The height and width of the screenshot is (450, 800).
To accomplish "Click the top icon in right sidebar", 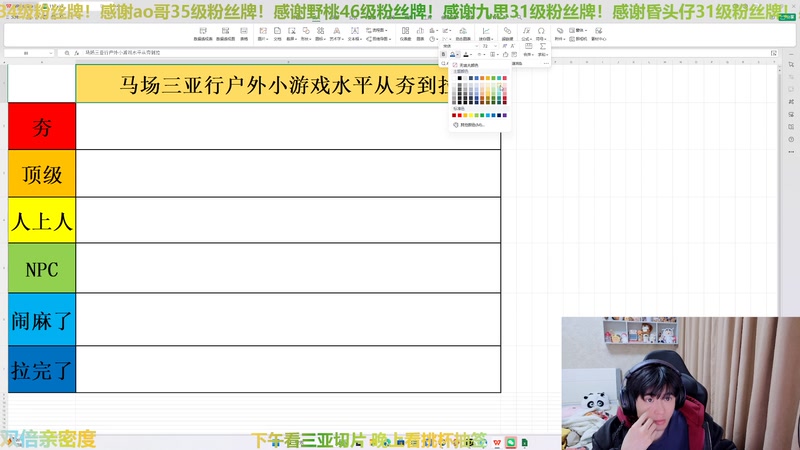I will 791,65.
